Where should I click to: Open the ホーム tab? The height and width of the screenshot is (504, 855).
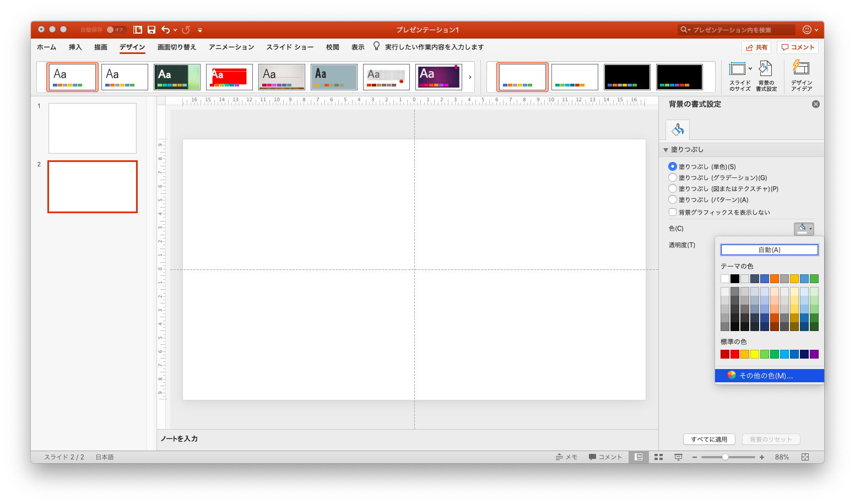point(47,47)
